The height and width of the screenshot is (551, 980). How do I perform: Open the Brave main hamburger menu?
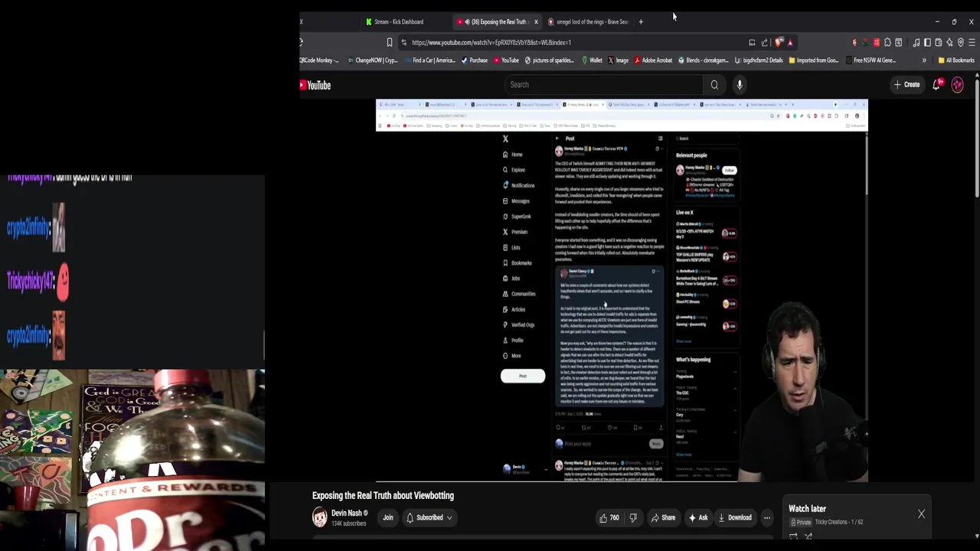(972, 43)
